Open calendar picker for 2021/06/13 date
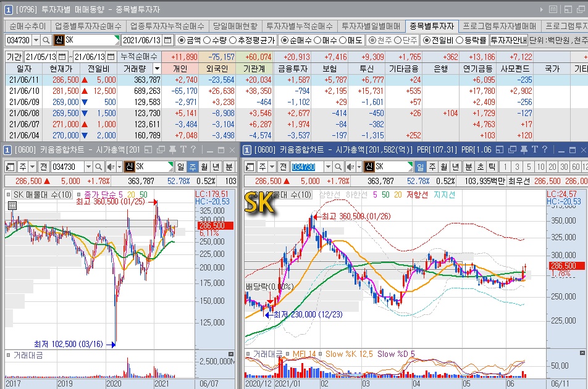The image size is (588, 389). 167,40
